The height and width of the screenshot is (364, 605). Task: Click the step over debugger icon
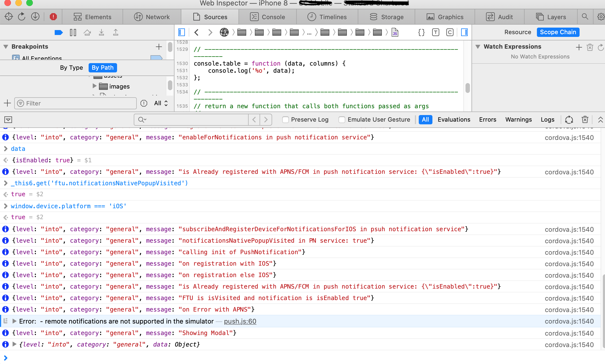click(88, 32)
